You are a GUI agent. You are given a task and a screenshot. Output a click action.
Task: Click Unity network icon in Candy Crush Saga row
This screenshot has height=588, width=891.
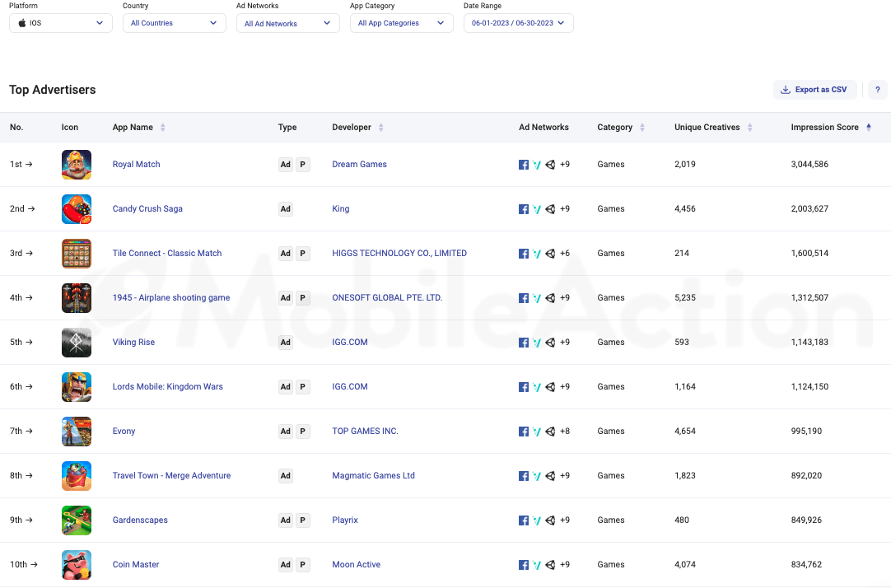coord(550,209)
